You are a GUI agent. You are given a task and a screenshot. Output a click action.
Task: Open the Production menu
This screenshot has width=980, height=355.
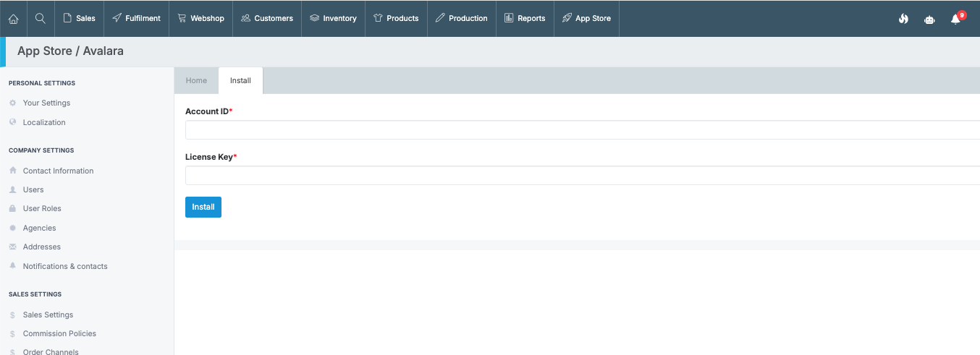pos(461,18)
